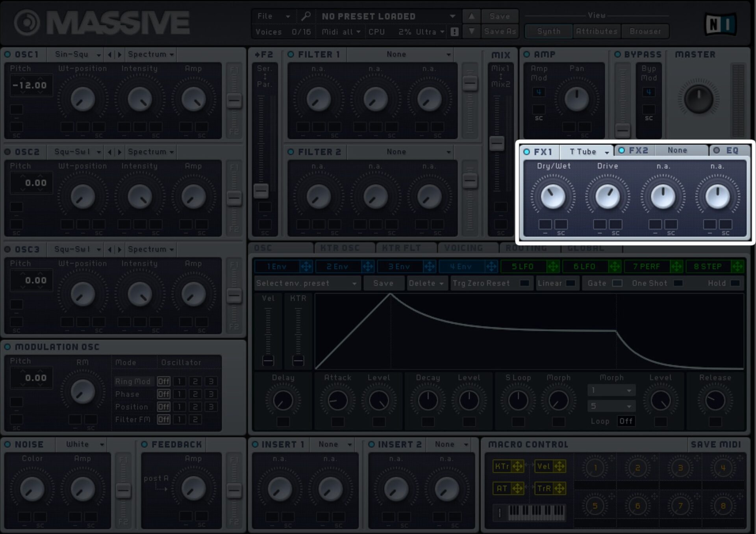Switch to the Routing tab
This screenshot has height=534, width=756.
coord(525,248)
